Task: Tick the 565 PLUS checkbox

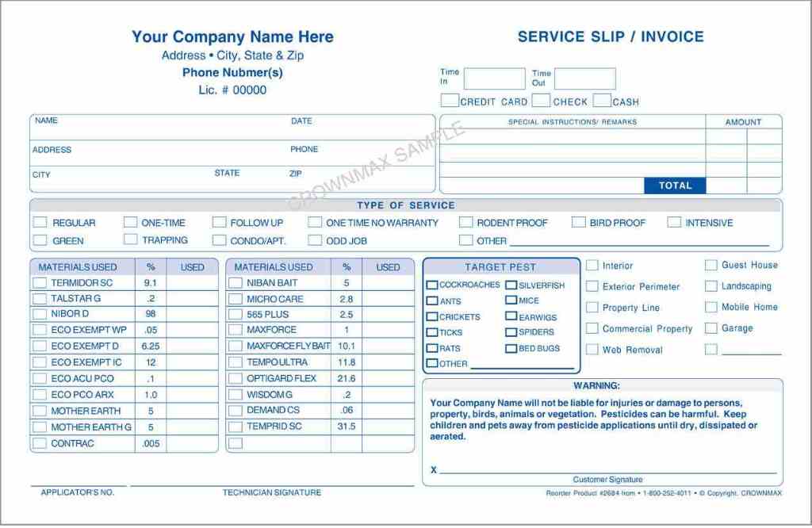Action: [x=235, y=314]
